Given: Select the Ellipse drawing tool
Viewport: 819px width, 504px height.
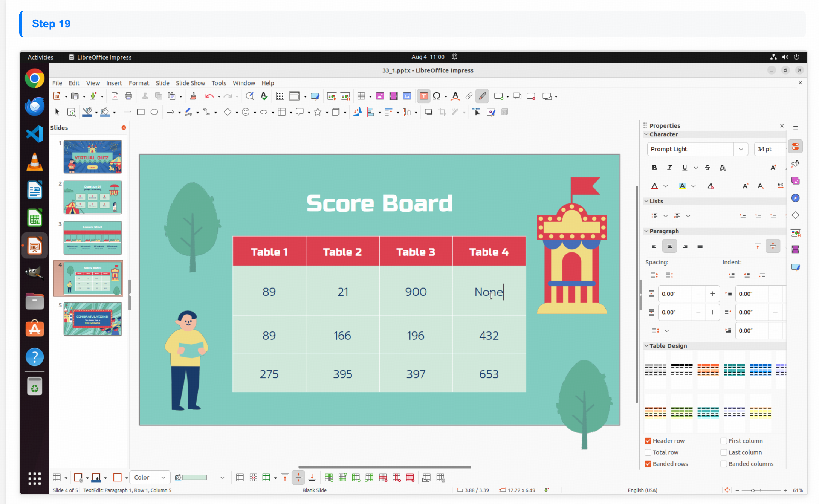Looking at the screenshot, I should coord(154,112).
